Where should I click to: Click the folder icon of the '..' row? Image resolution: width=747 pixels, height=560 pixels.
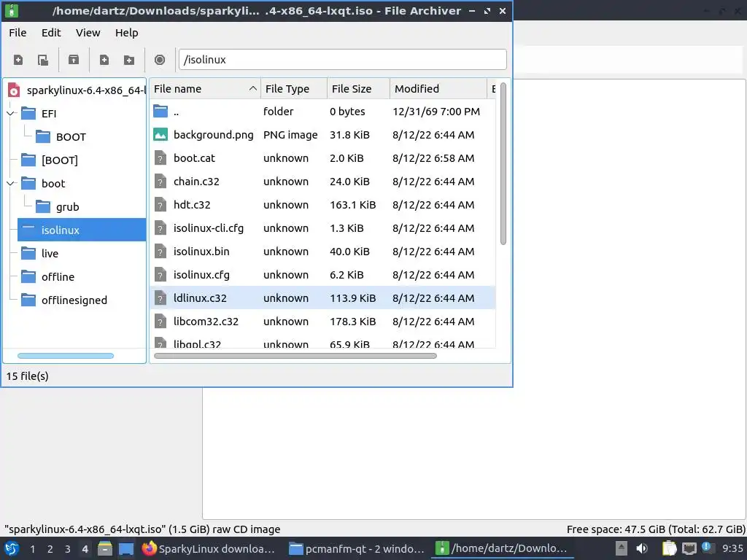160,112
